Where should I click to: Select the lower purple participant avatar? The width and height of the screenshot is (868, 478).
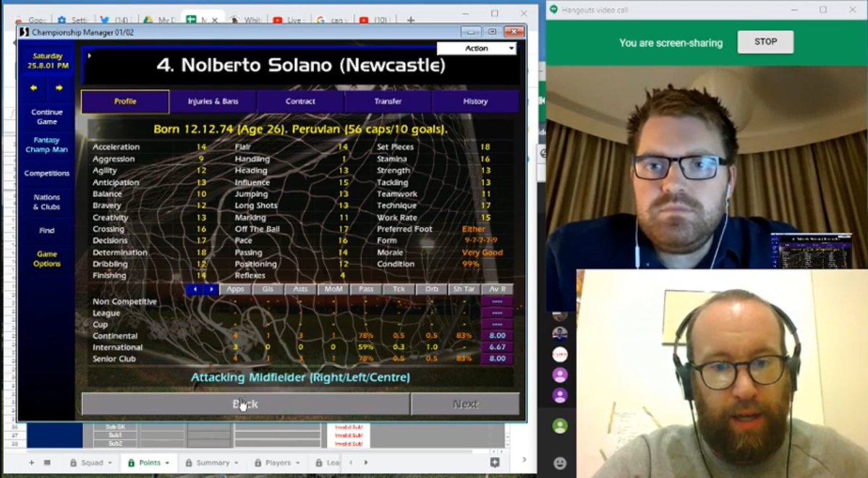(560, 396)
